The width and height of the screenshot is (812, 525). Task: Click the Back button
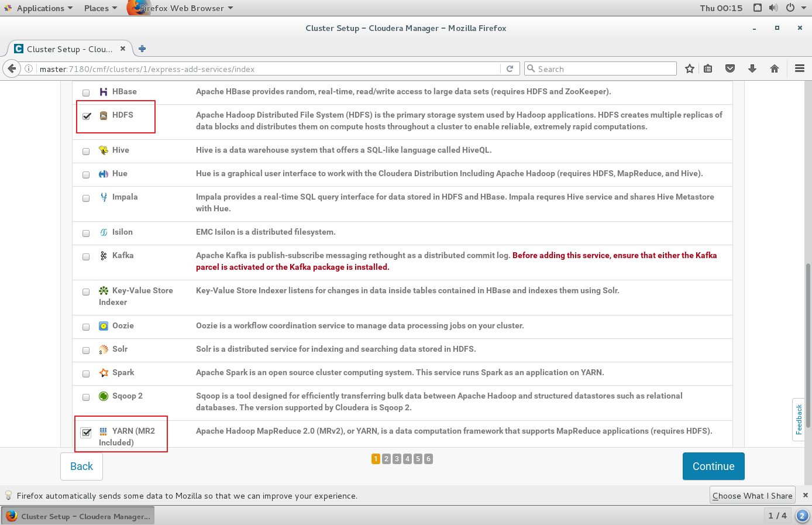(x=82, y=466)
